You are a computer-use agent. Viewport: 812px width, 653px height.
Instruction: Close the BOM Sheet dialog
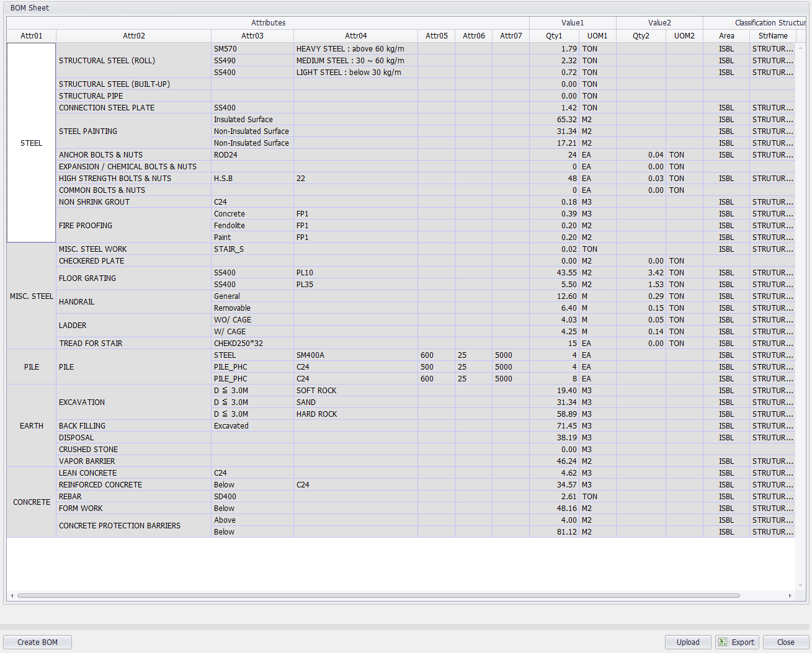785,642
